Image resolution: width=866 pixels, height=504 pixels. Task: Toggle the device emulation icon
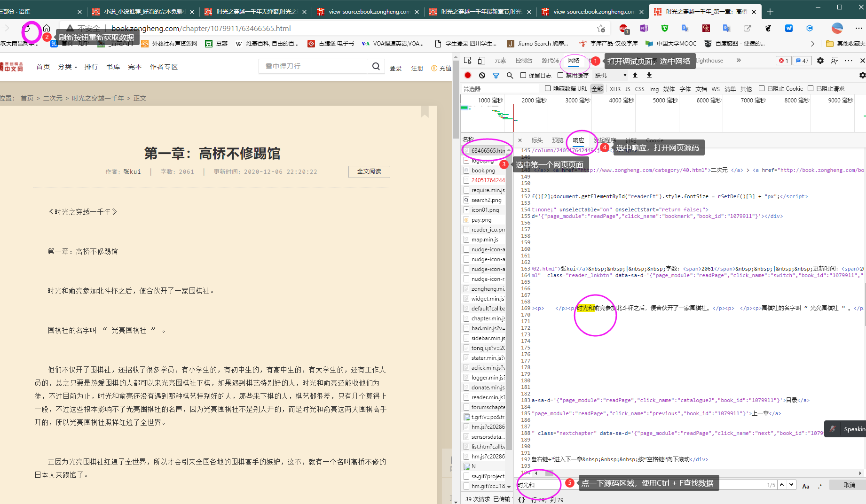(481, 61)
